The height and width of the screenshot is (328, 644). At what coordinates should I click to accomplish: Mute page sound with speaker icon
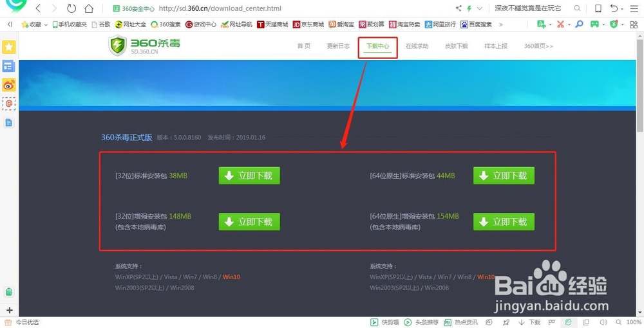tap(603, 322)
